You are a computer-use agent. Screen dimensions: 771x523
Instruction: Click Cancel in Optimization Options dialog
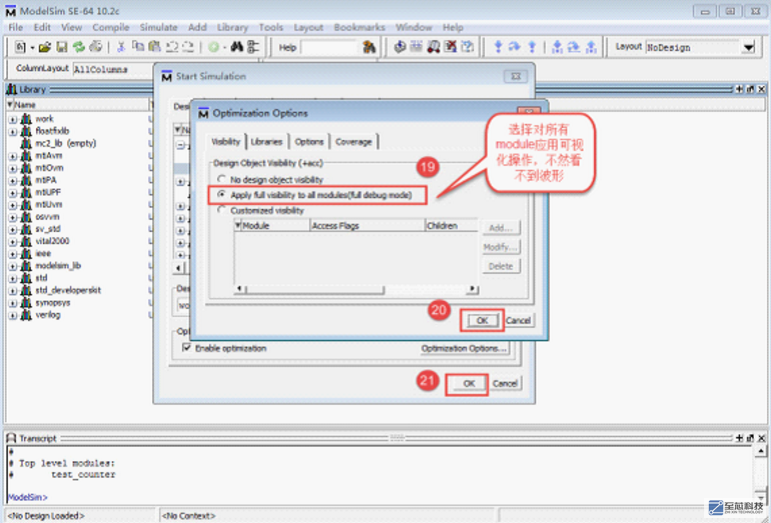click(518, 320)
